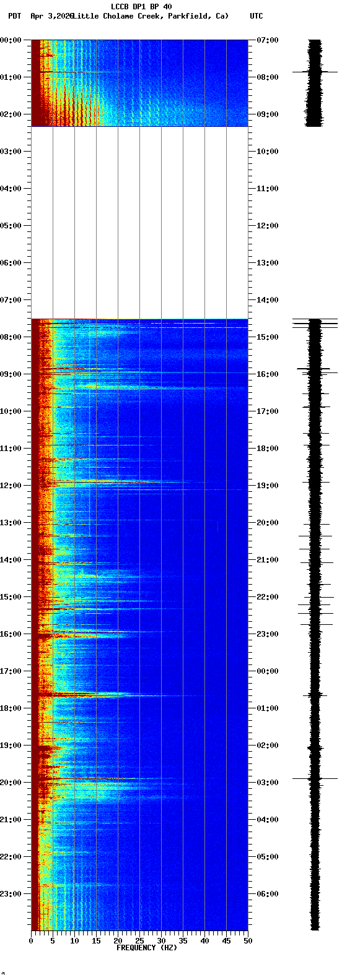Click the "07:00" label on the UTC axis

click(x=268, y=40)
